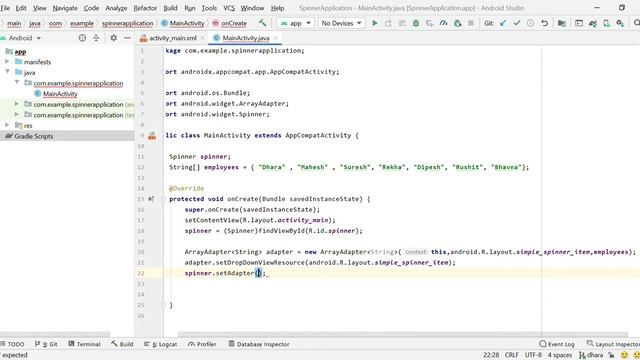Open the Database Inspector tool window
Image resolution: width=640 pixels, height=360 pixels.
[259, 344]
